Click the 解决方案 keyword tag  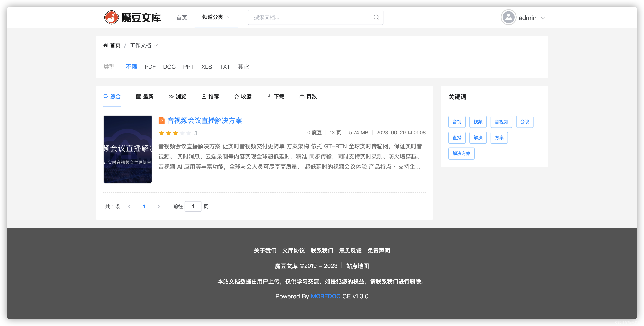[x=461, y=154]
